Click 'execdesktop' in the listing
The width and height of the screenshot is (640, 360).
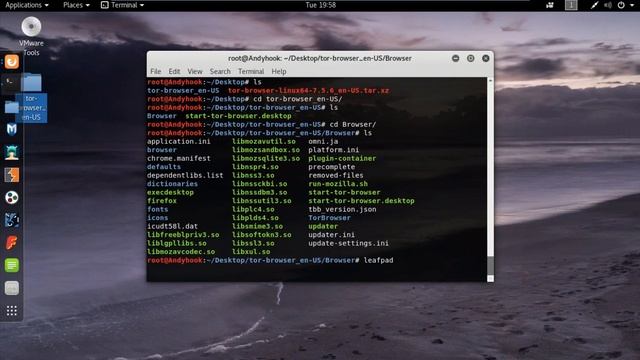(170, 192)
